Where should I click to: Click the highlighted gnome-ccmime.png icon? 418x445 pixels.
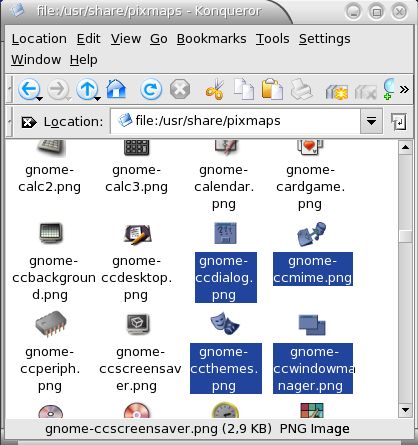click(311, 234)
